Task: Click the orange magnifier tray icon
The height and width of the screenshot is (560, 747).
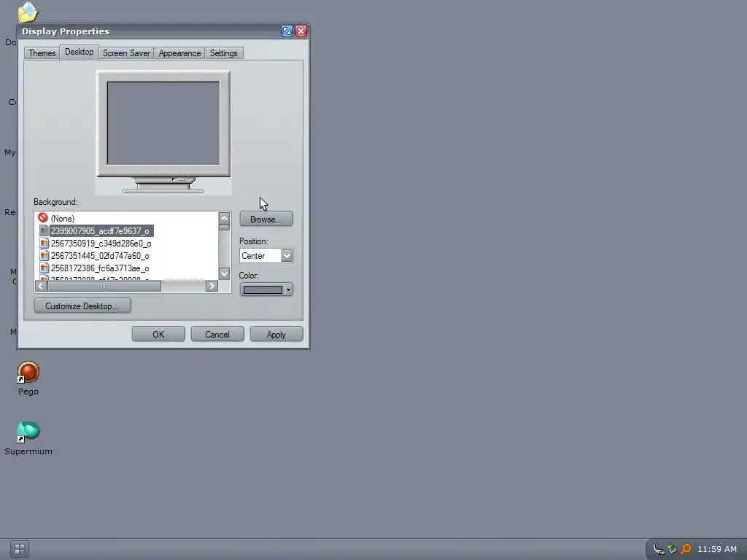Action: point(686,549)
